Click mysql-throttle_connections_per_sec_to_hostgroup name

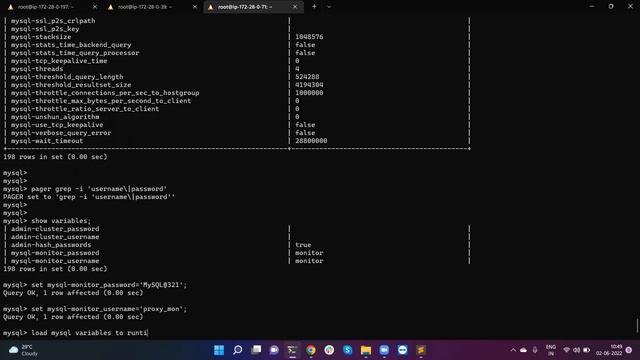pyautogui.click(x=105, y=93)
